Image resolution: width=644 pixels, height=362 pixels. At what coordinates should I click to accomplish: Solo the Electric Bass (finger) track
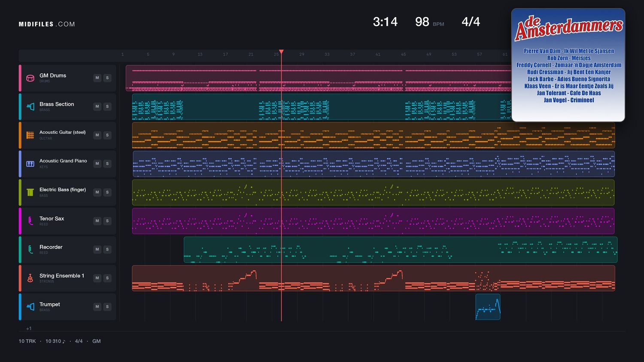click(x=107, y=192)
